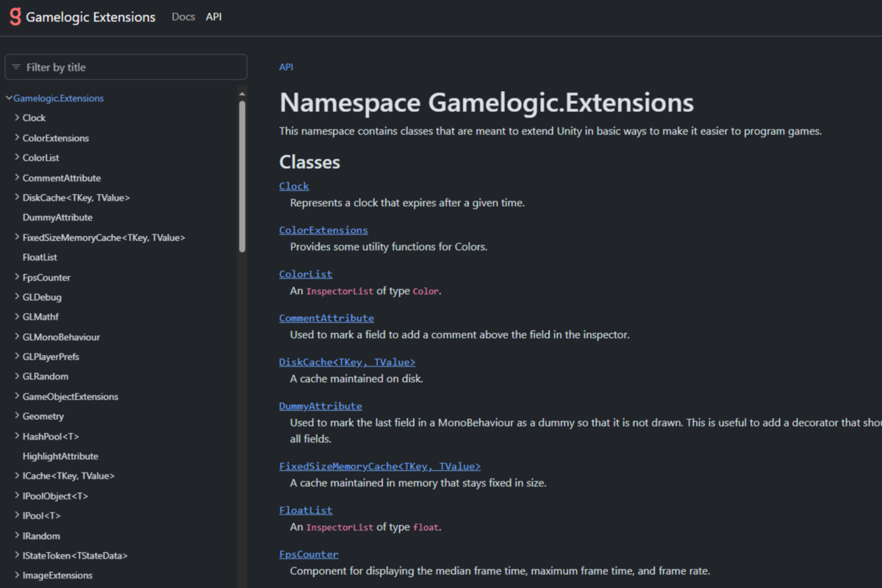Expand the ColorList sidebar chevron
This screenshot has height=588, width=882.
coord(17,157)
